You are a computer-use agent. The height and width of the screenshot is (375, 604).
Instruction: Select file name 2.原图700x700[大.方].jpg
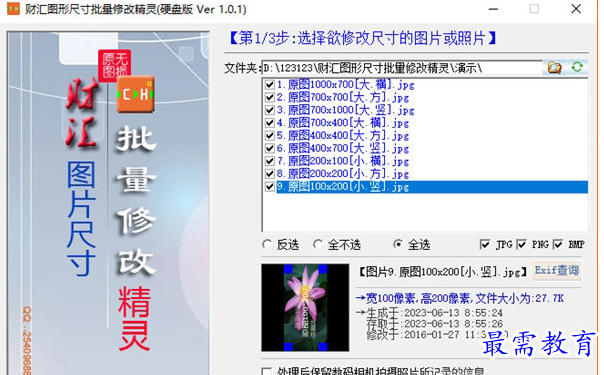click(343, 97)
